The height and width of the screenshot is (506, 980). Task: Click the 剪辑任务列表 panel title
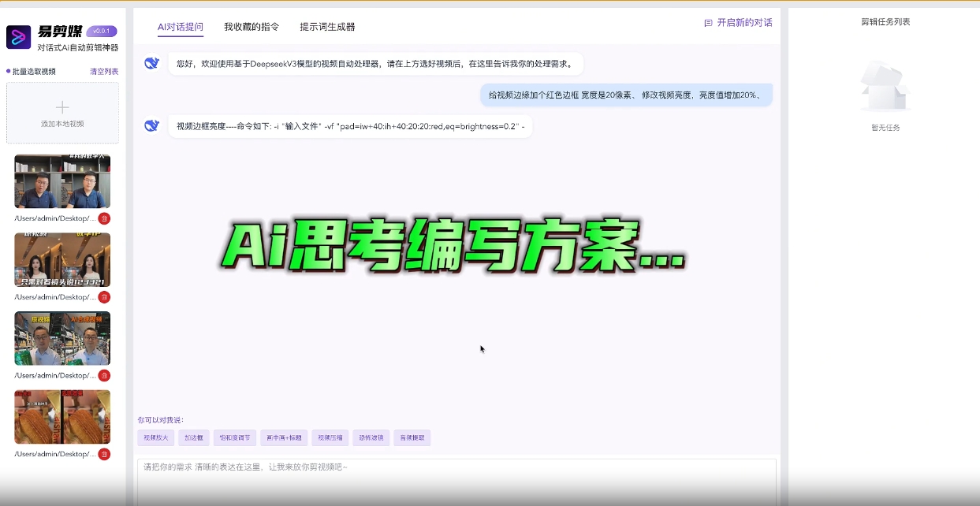coord(885,22)
